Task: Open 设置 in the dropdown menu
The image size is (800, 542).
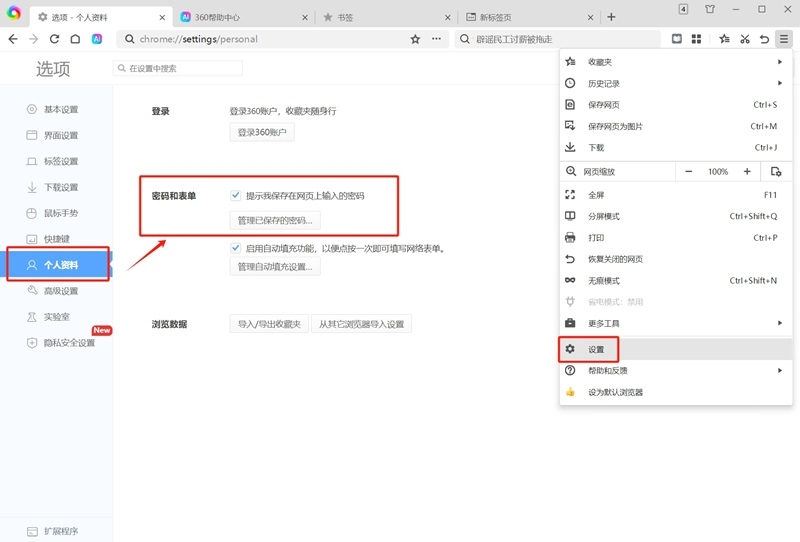Action: pos(676,349)
